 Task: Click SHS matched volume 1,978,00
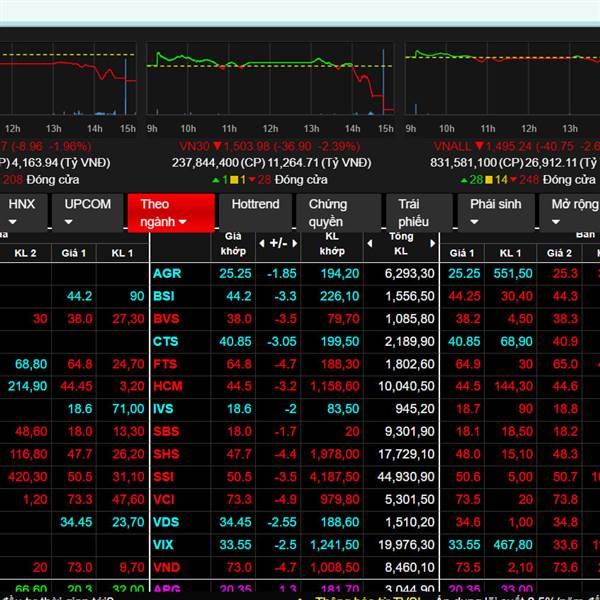[335, 454]
